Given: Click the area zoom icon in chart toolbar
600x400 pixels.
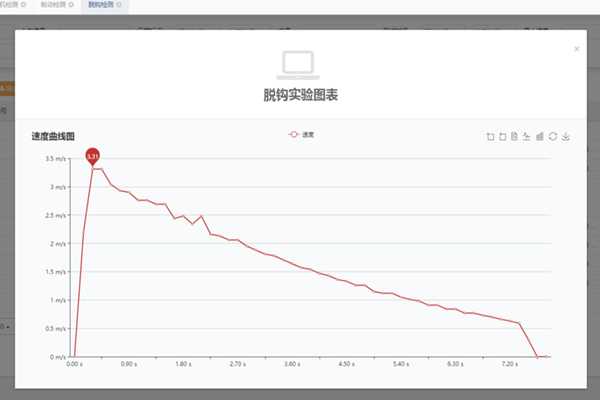Looking at the screenshot, I should [x=490, y=136].
